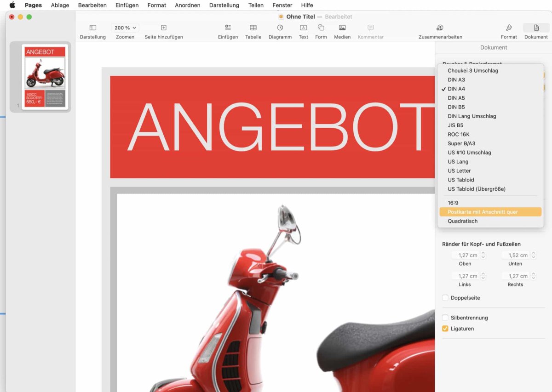The width and height of the screenshot is (552, 392).
Task: Open the Apple menu
Action: coord(12,5)
